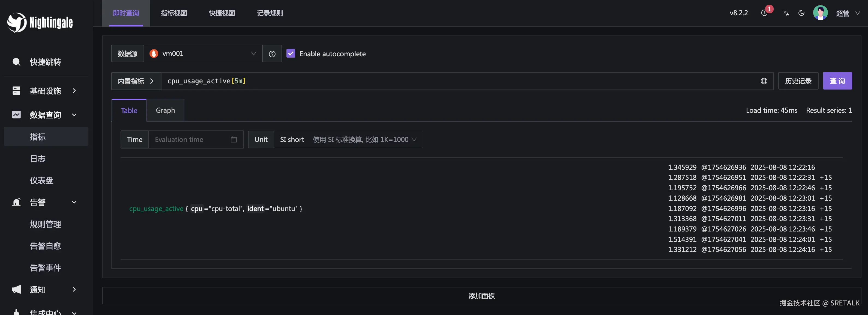Viewport: 868px width, 315px height.
Task: Open the 指标视图 top tab
Action: (x=173, y=13)
